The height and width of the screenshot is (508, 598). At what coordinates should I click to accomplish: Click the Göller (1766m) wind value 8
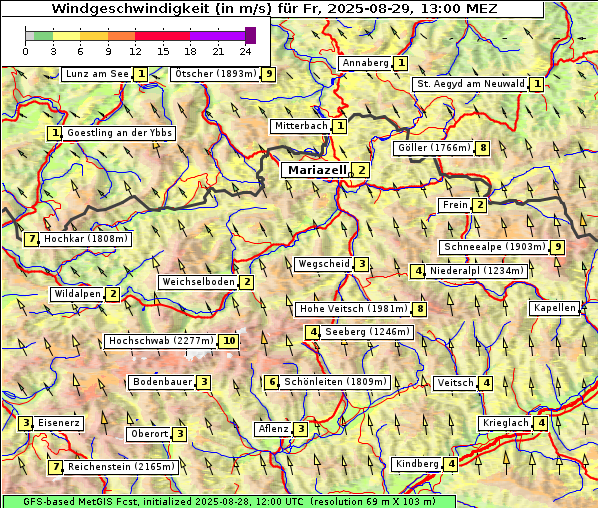point(483,148)
